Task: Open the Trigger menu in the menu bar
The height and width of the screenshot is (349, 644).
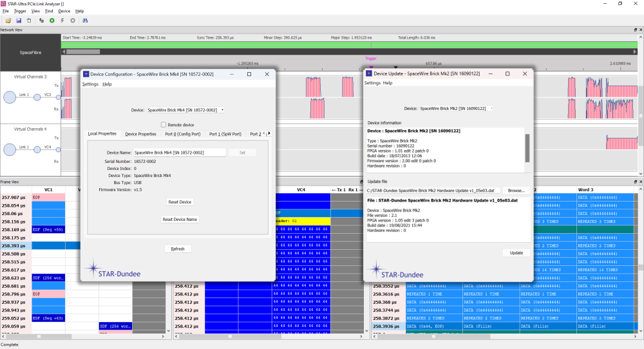Action: [x=20, y=11]
